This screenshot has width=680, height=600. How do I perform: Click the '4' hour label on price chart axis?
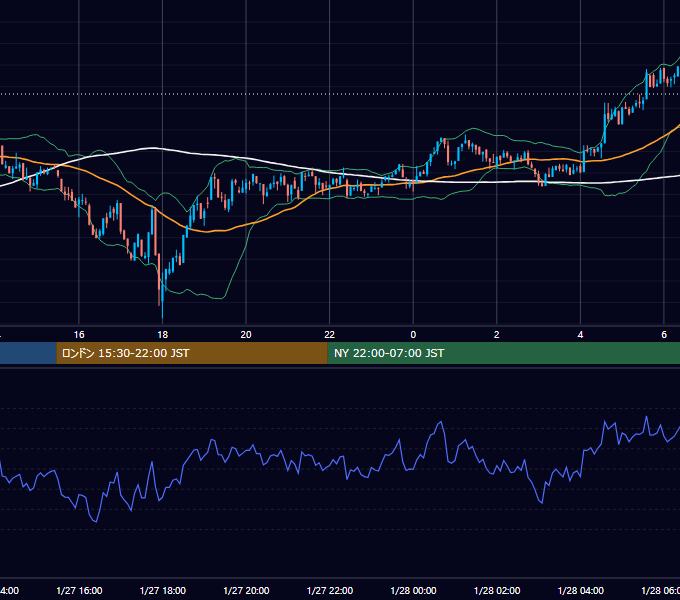[x=580, y=335]
